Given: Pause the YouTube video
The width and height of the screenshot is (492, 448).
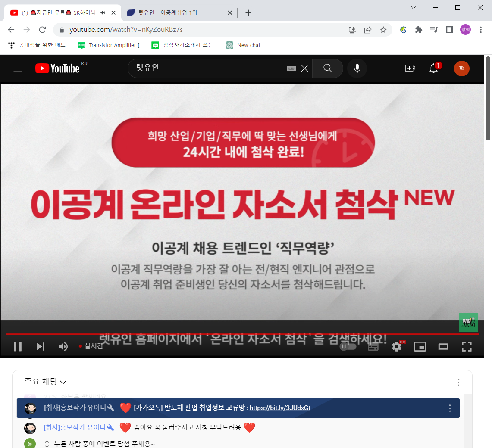Looking at the screenshot, I should pyautogui.click(x=18, y=346).
